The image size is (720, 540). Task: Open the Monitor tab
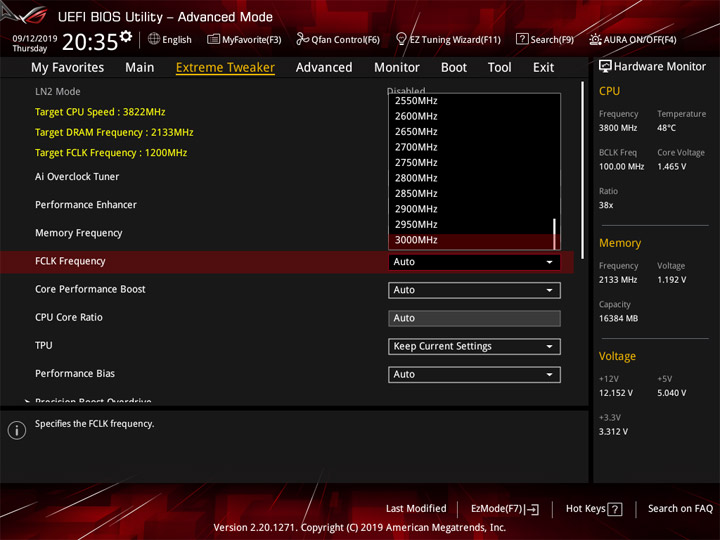(x=397, y=68)
